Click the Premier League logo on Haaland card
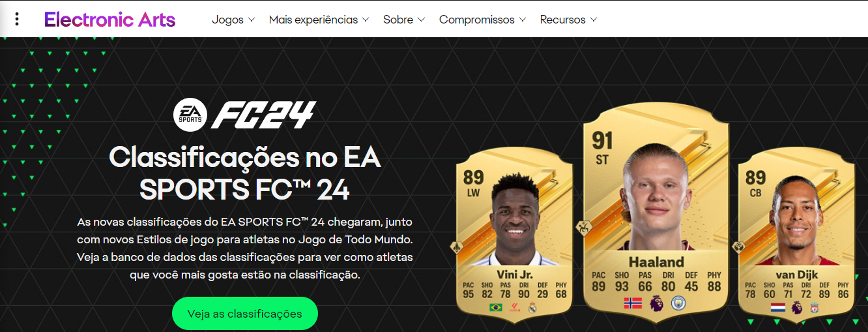The width and height of the screenshot is (868, 332). 656,303
